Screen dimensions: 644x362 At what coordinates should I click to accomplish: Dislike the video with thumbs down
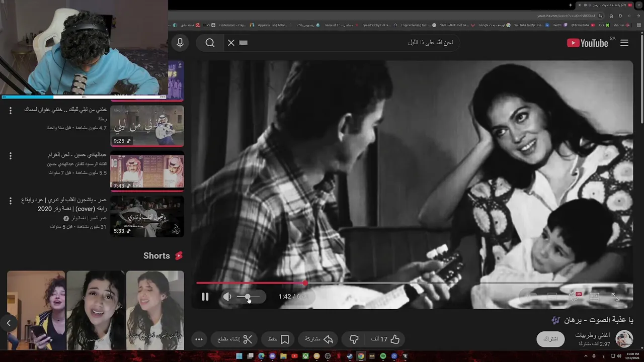pos(354,339)
